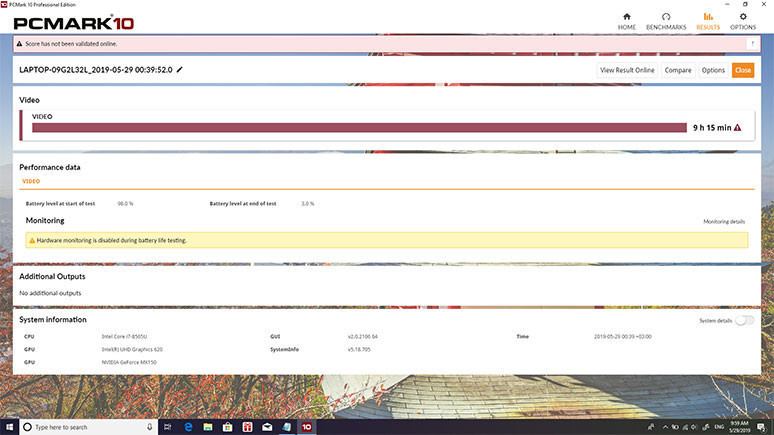Open the Mail app from the taskbar

pos(267,427)
